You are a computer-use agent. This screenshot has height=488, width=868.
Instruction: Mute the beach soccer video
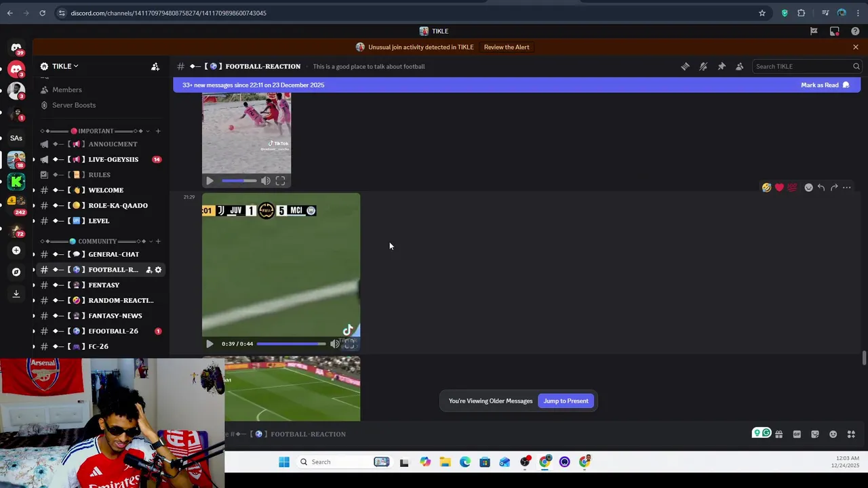(x=266, y=181)
